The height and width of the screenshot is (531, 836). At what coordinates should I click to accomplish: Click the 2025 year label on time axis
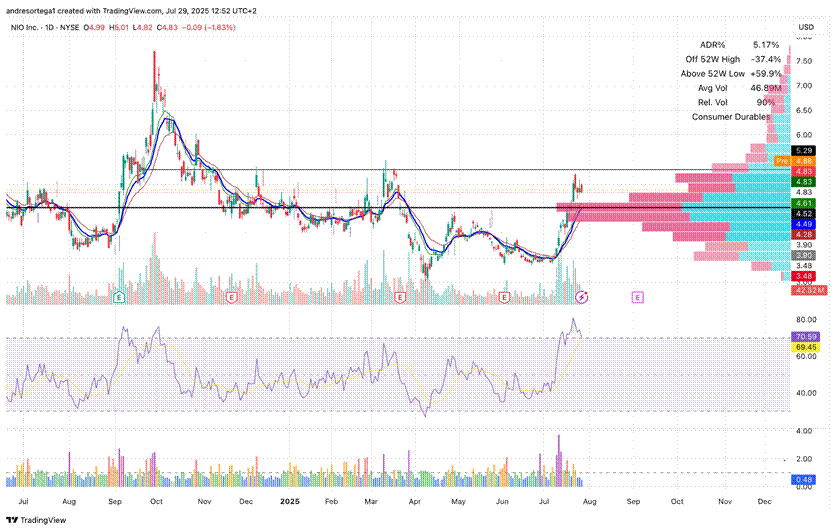(291, 502)
